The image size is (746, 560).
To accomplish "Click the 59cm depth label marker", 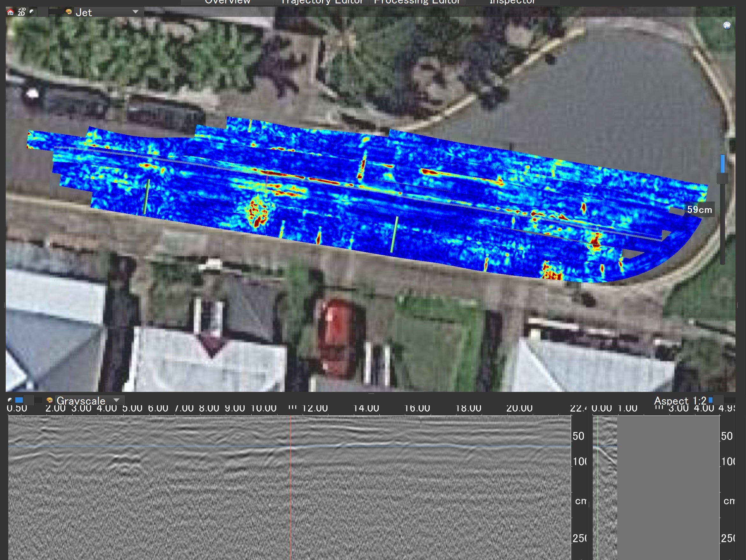I will click(x=699, y=210).
